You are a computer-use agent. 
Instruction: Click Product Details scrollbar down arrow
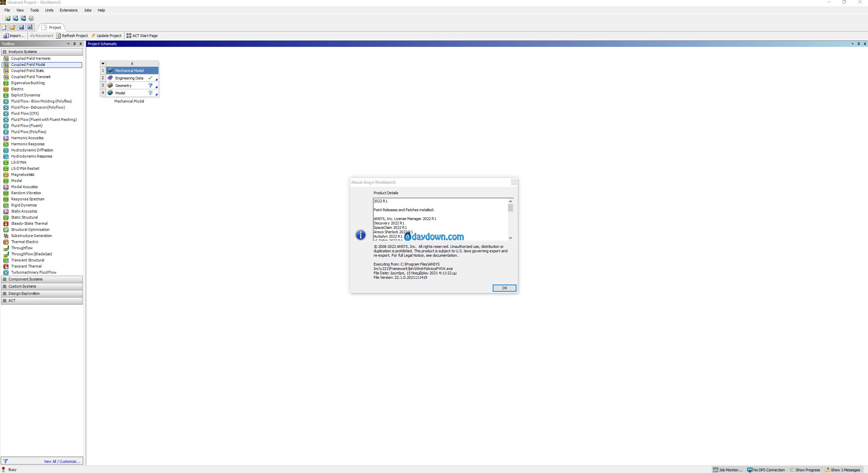click(510, 238)
